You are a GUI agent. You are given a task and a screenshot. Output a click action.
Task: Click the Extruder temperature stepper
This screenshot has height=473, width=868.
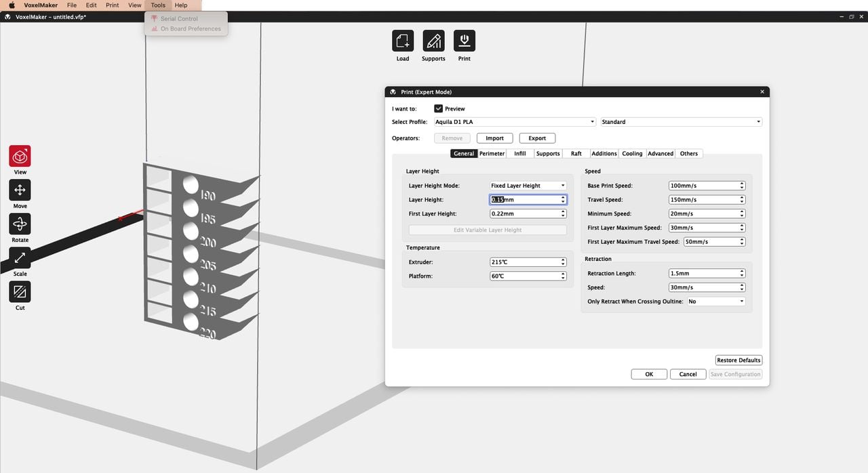click(x=563, y=262)
